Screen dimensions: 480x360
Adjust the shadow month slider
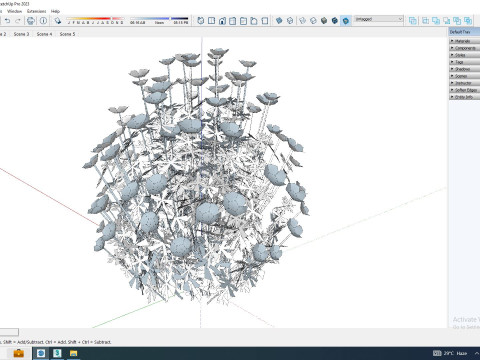click(x=95, y=20)
